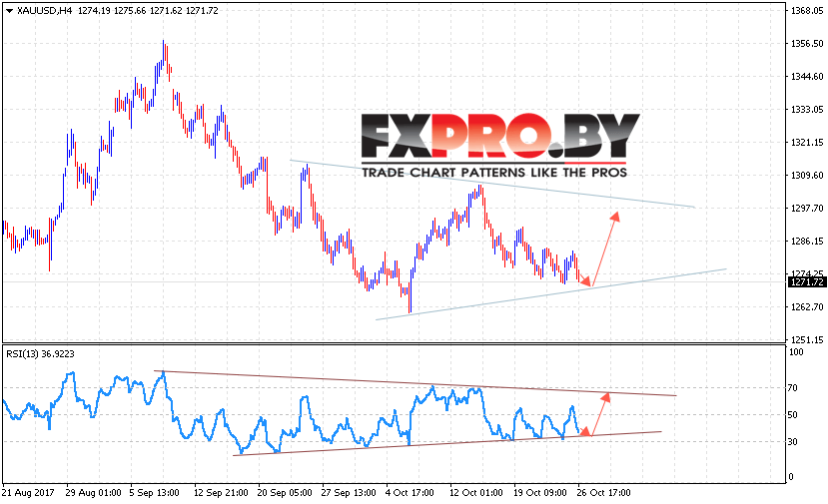
Task: Click the 26 Oct 17:00 time label
Action: point(603,492)
